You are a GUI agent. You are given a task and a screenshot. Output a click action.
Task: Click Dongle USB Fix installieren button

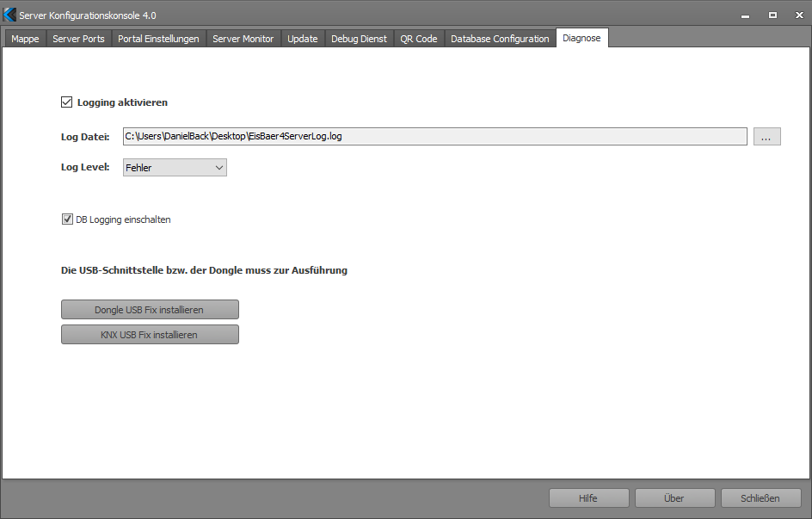pos(150,309)
